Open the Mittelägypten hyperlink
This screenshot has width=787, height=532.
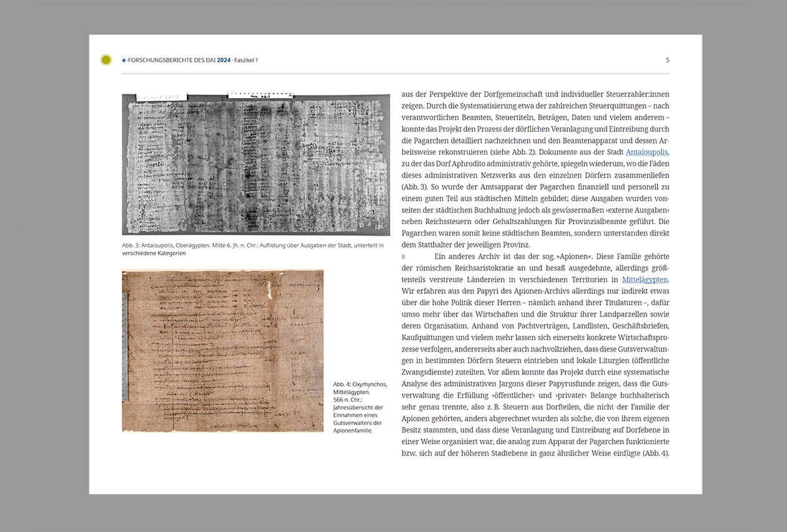(644, 279)
